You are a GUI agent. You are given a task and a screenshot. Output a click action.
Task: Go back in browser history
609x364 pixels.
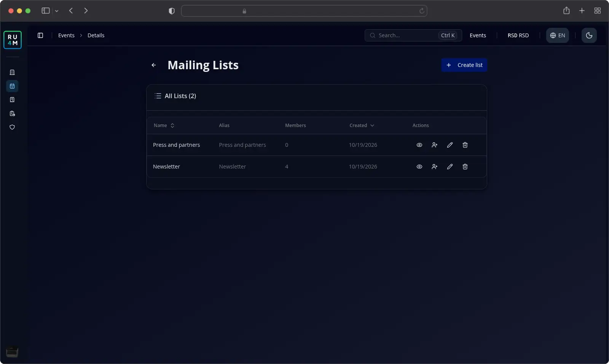(71, 11)
